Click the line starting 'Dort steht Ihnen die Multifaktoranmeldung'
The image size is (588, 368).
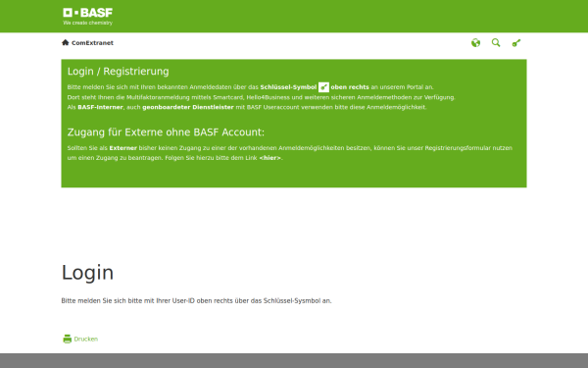click(261, 97)
